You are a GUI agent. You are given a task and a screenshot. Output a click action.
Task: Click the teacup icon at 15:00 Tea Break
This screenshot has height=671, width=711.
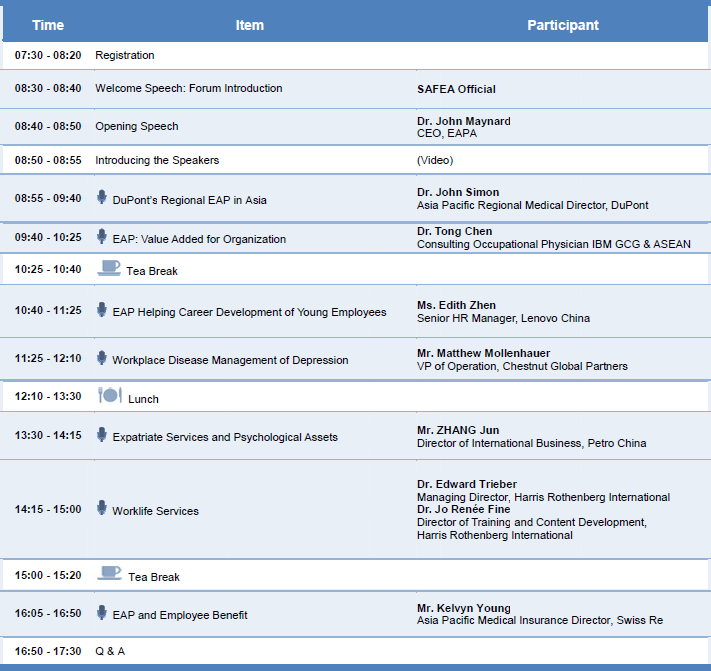(110, 573)
